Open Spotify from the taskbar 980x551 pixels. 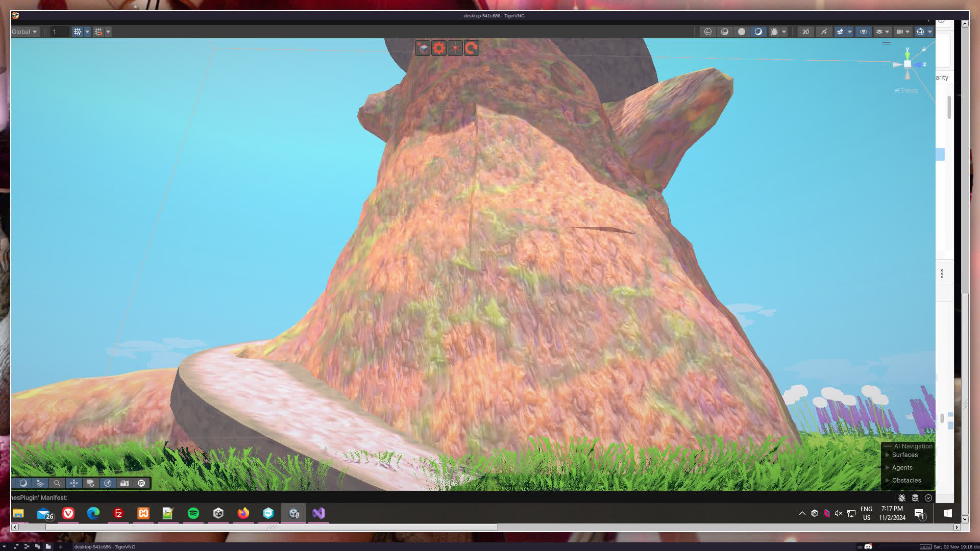(193, 513)
